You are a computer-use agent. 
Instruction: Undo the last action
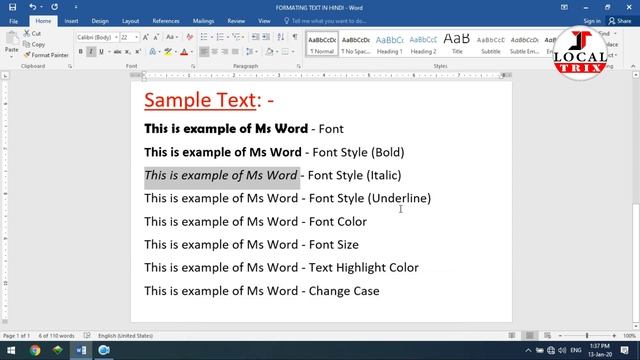click(33, 7)
